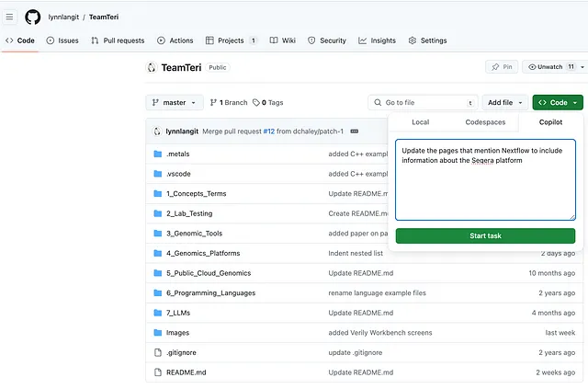Open the Images folder

coord(177,333)
